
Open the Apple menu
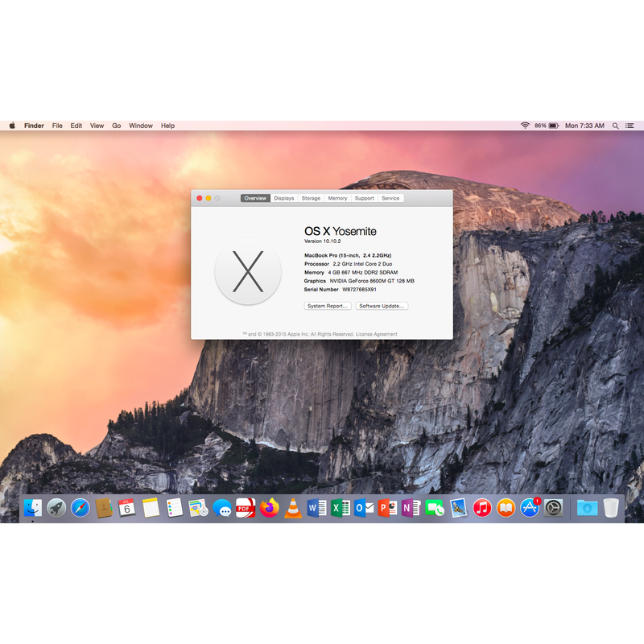click(12, 126)
